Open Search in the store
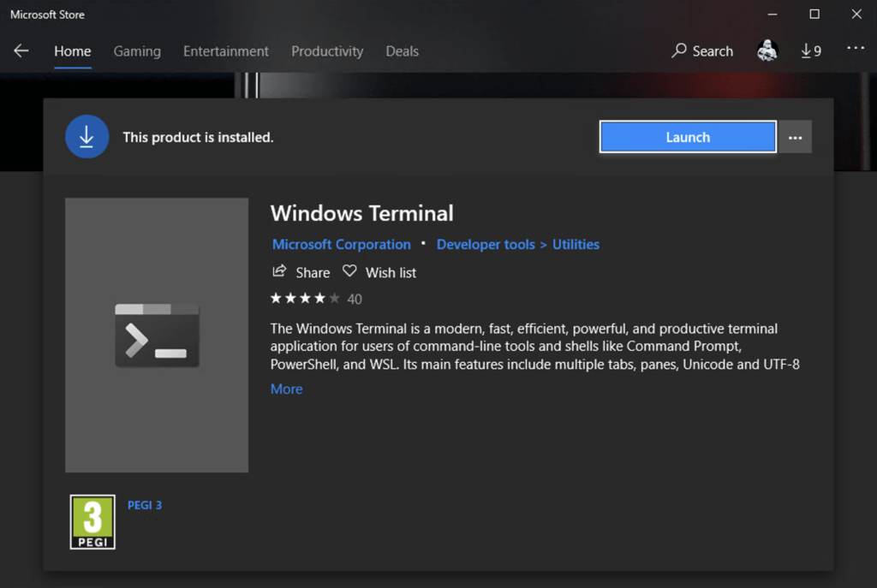The image size is (877, 588). pyautogui.click(x=702, y=50)
